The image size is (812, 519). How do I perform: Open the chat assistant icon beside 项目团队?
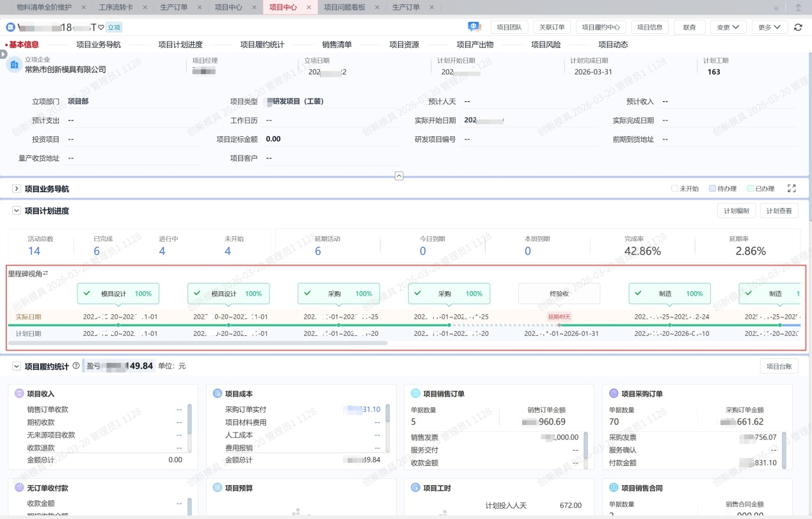[474, 27]
